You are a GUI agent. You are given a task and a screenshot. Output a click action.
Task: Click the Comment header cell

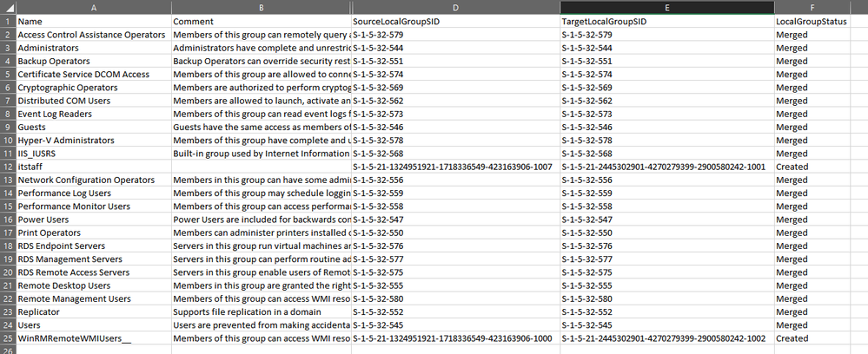(x=261, y=21)
